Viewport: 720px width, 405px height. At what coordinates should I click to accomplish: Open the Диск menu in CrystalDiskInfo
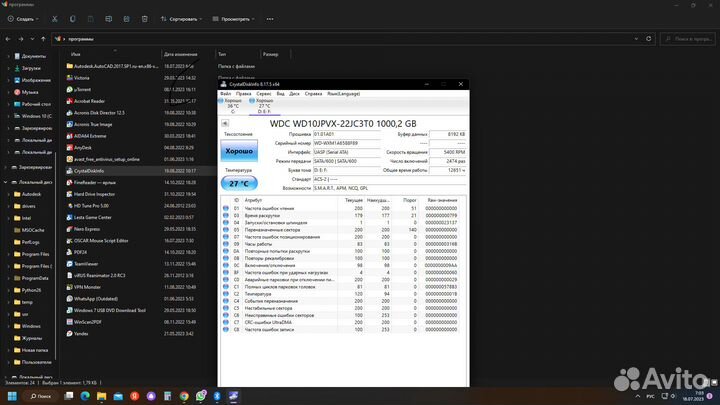click(294, 94)
